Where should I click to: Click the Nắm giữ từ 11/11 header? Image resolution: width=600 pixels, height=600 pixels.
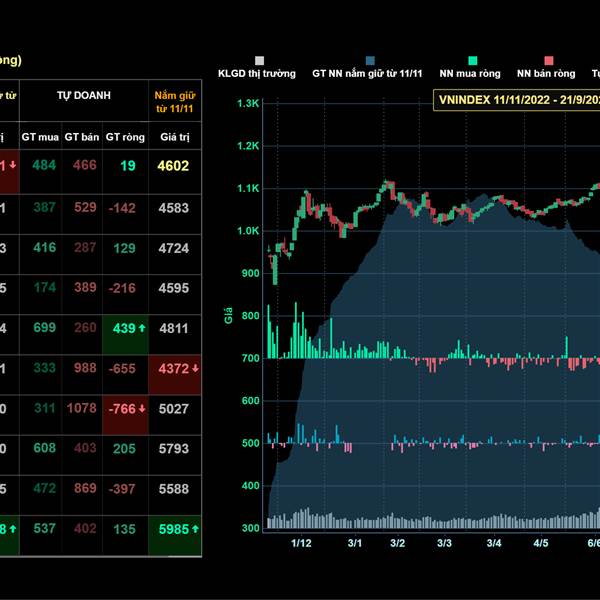coord(175,102)
